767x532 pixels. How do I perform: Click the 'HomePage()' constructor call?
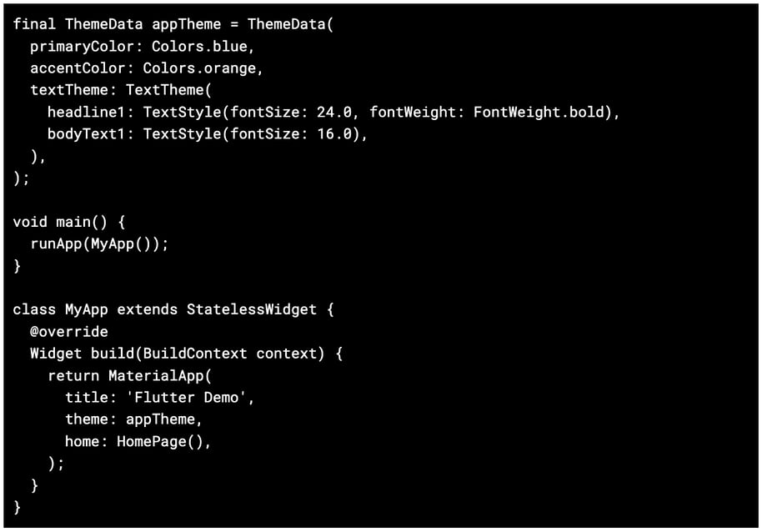coord(164,441)
